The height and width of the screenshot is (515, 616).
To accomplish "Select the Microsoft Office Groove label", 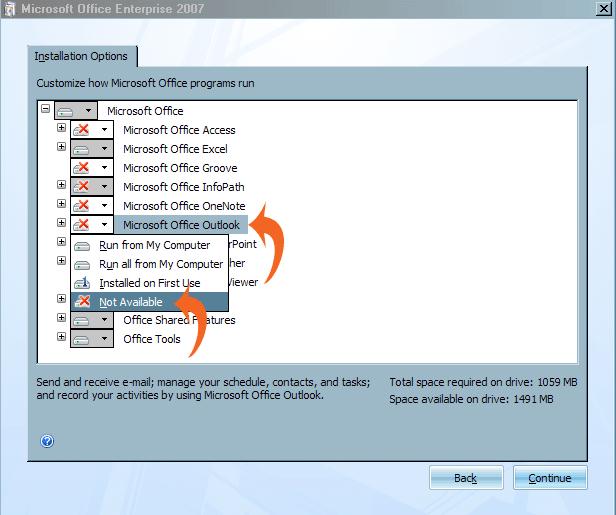I will 180,168.
